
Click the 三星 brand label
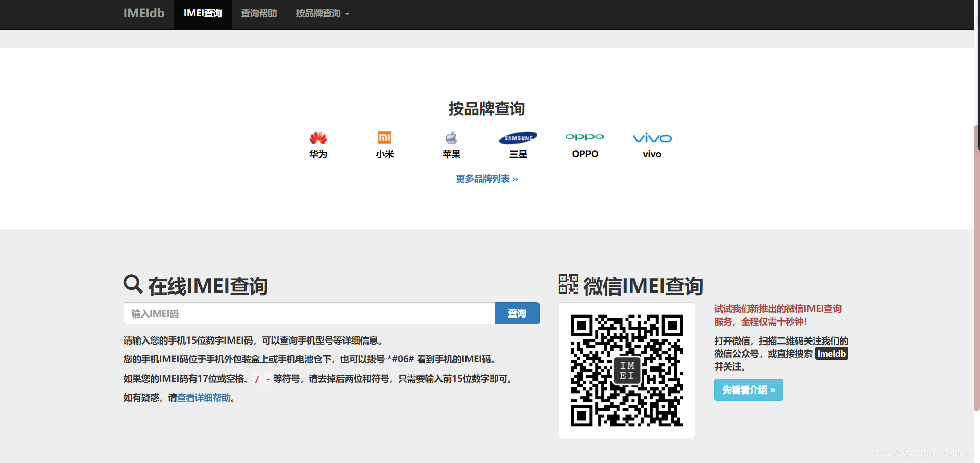(x=518, y=154)
